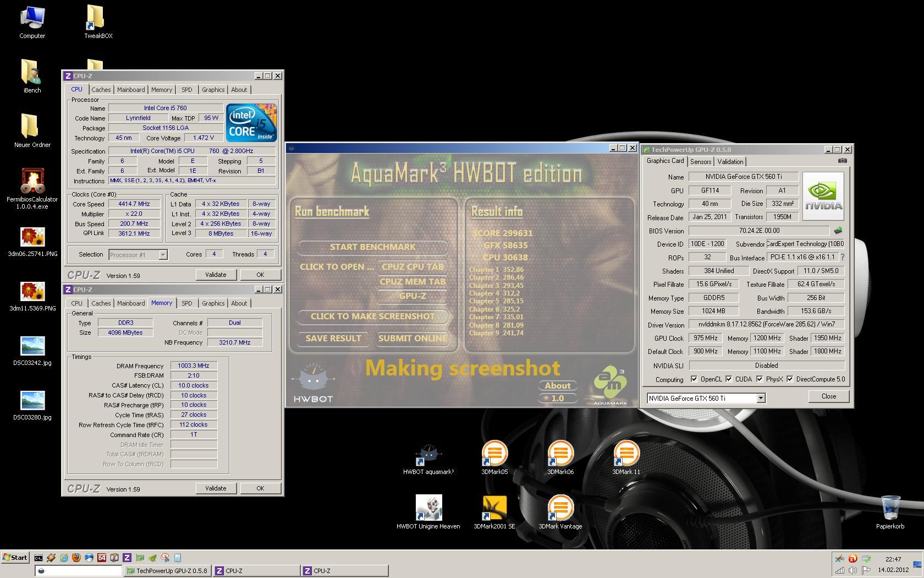Image resolution: width=924 pixels, height=578 pixels.
Task: Click Close button in GPU-Z
Action: (x=829, y=396)
